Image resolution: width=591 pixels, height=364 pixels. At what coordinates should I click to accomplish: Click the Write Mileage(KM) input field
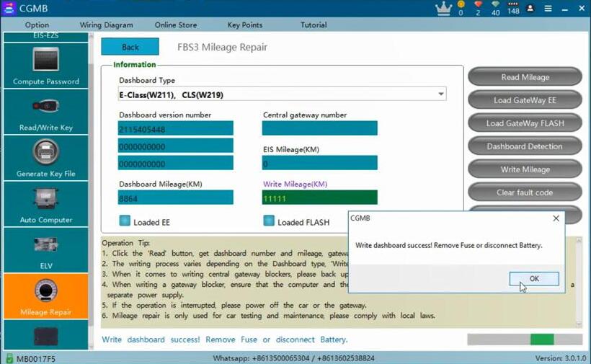319,197
